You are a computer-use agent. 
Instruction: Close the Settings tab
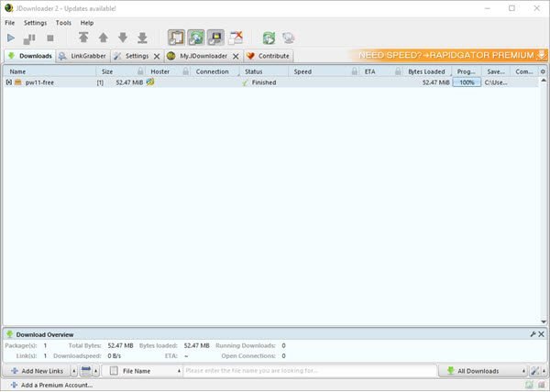coord(157,57)
